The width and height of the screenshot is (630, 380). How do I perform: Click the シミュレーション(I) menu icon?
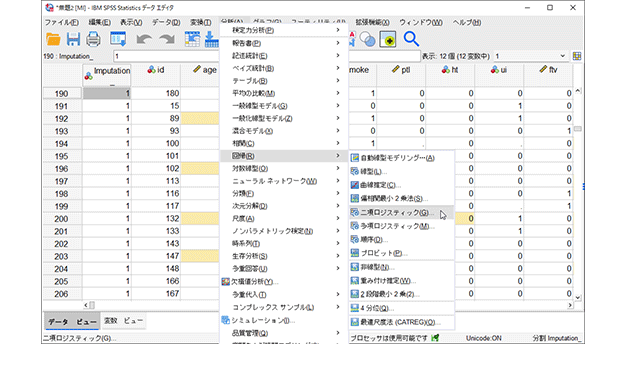click(x=225, y=320)
